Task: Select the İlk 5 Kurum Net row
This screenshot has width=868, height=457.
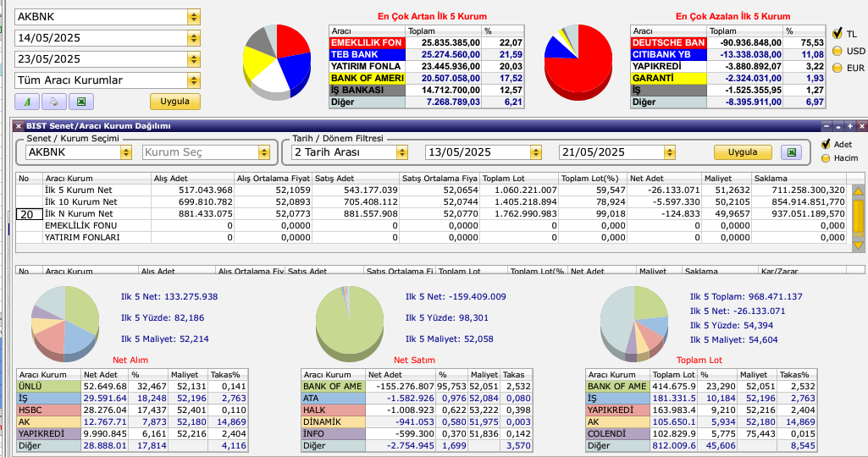Action: click(433, 190)
